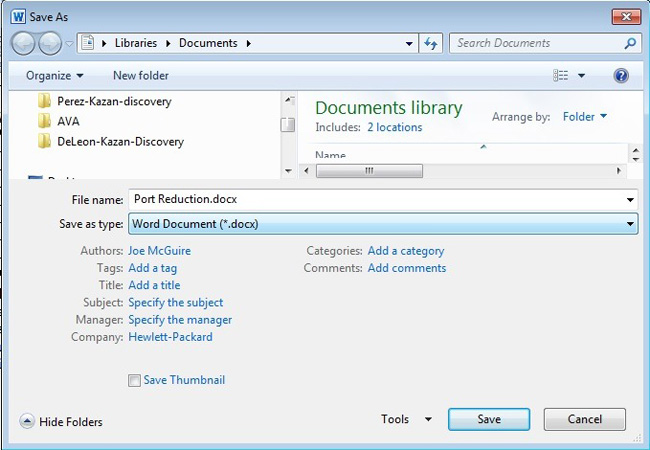Open the Organize menu

(55, 76)
